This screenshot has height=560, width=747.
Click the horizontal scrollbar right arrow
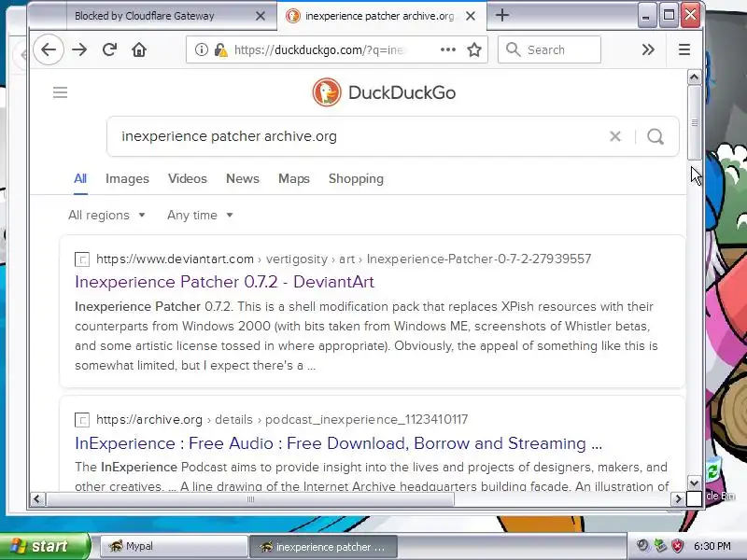(678, 499)
